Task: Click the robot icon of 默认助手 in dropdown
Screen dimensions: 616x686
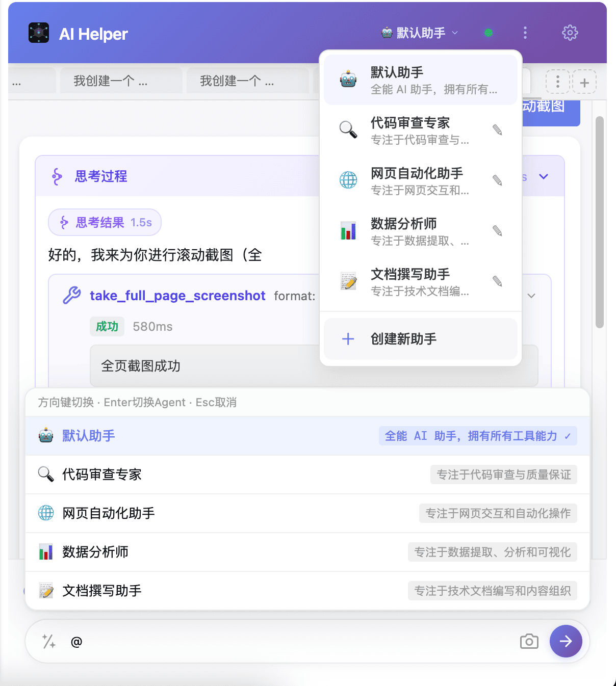Action: coord(348,79)
